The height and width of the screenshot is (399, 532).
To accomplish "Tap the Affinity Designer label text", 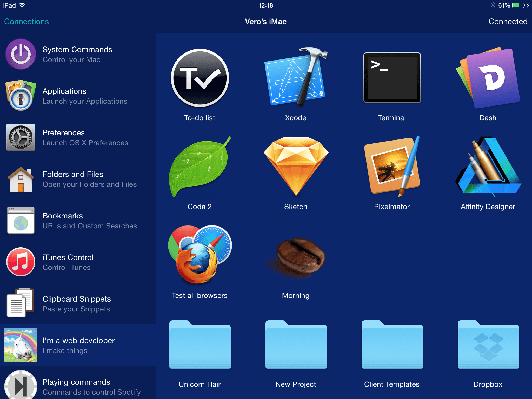I will (x=488, y=207).
